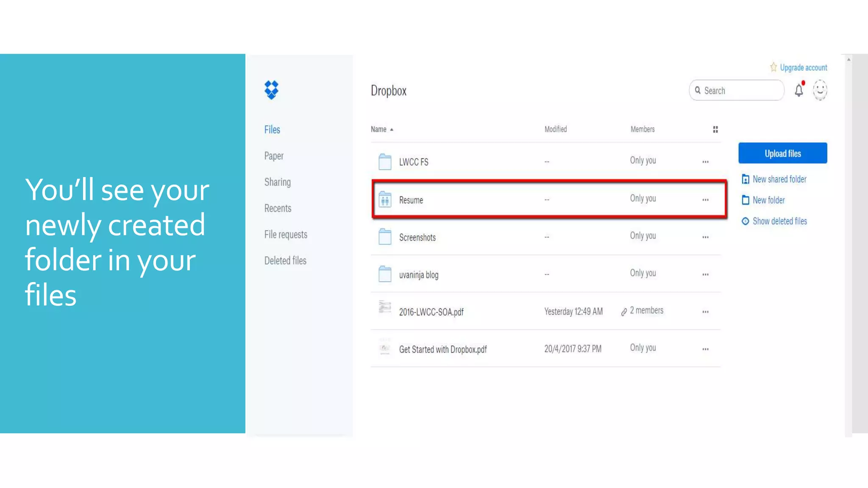Click Only you in Resume row
Image resolution: width=868 pixels, height=488 pixels.
pos(643,198)
